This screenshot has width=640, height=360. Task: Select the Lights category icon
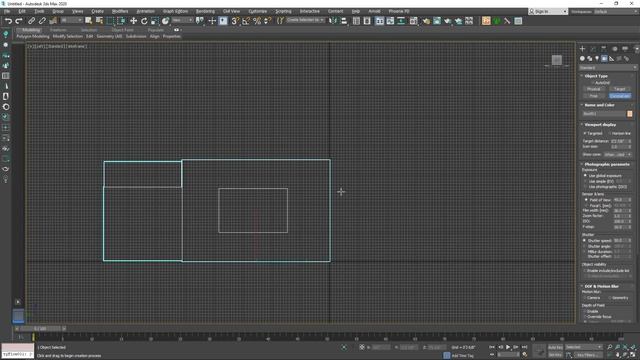pos(597,59)
